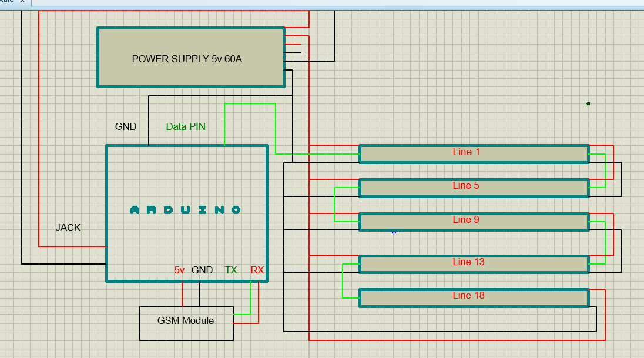Select the ARDUINO component block

(x=187, y=213)
